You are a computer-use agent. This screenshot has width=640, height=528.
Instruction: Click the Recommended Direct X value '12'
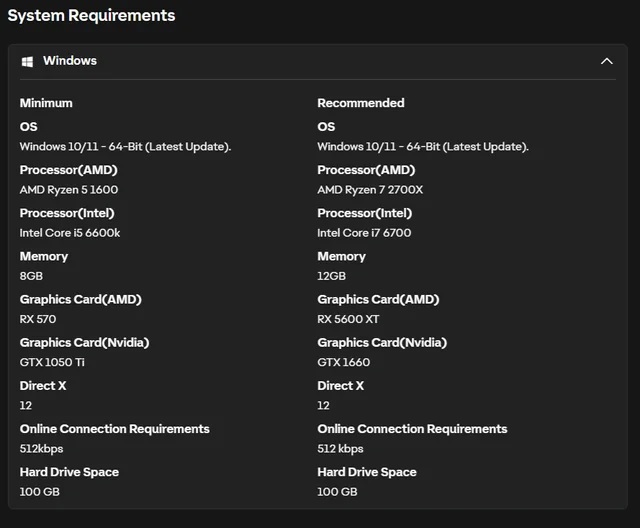point(323,406)
